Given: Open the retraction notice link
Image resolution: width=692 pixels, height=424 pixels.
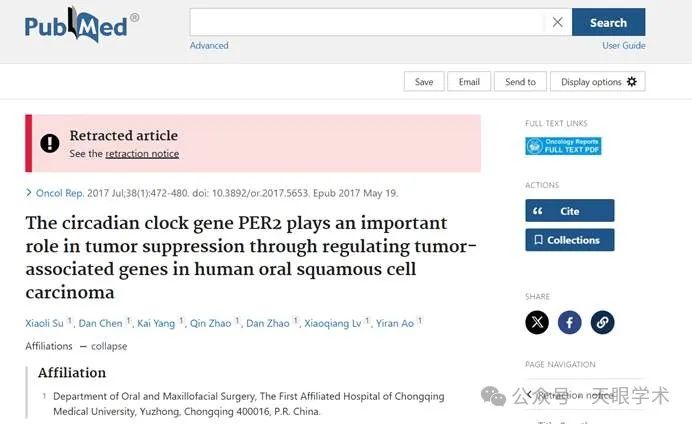Looking at the screenshot, I should [142, 154].
